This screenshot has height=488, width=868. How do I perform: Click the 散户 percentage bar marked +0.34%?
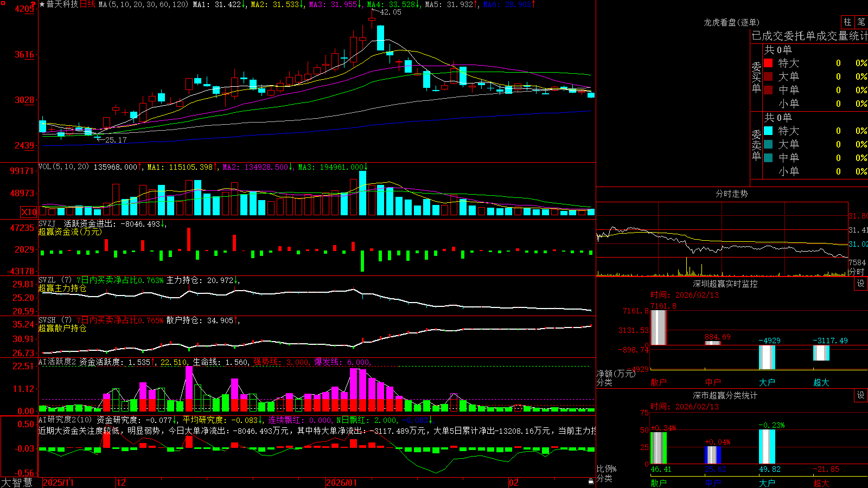[658, 448]
